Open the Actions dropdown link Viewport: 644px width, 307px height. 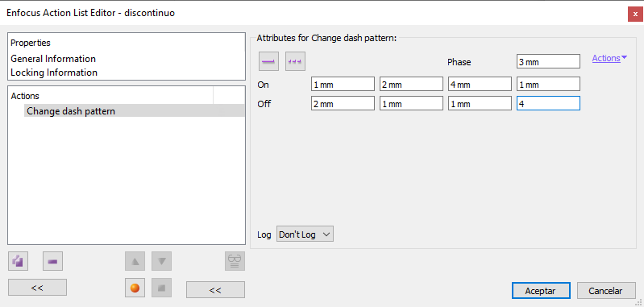(x=609, y=58)
